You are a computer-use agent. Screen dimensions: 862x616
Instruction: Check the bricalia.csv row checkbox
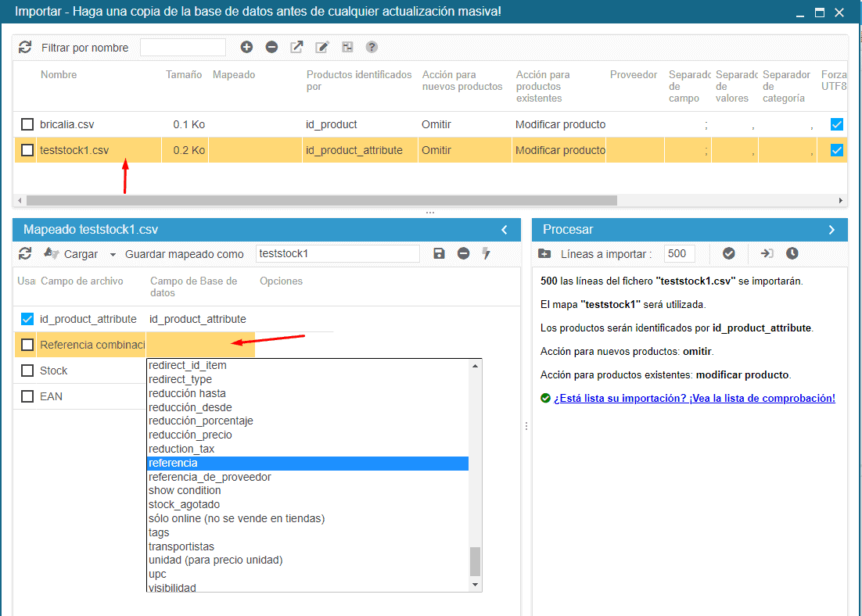pos(27,124)
